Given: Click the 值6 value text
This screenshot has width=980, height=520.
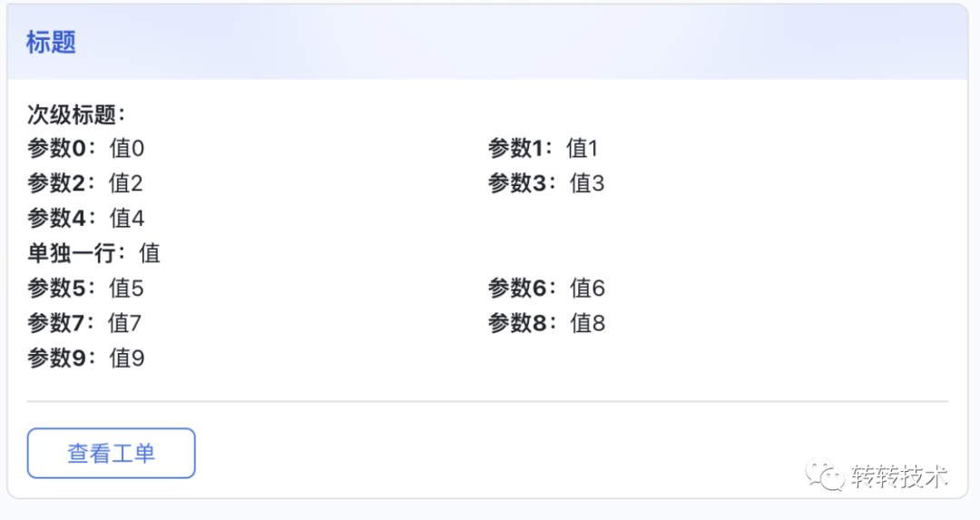Looking at the screenshot, I should click(587, 289).
